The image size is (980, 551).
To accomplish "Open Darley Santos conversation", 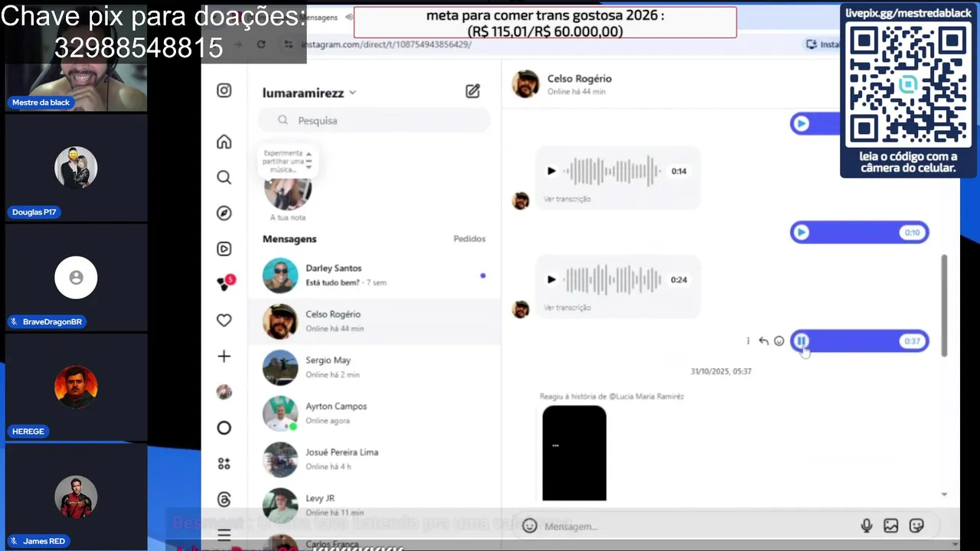I will [x=374, y=275].
